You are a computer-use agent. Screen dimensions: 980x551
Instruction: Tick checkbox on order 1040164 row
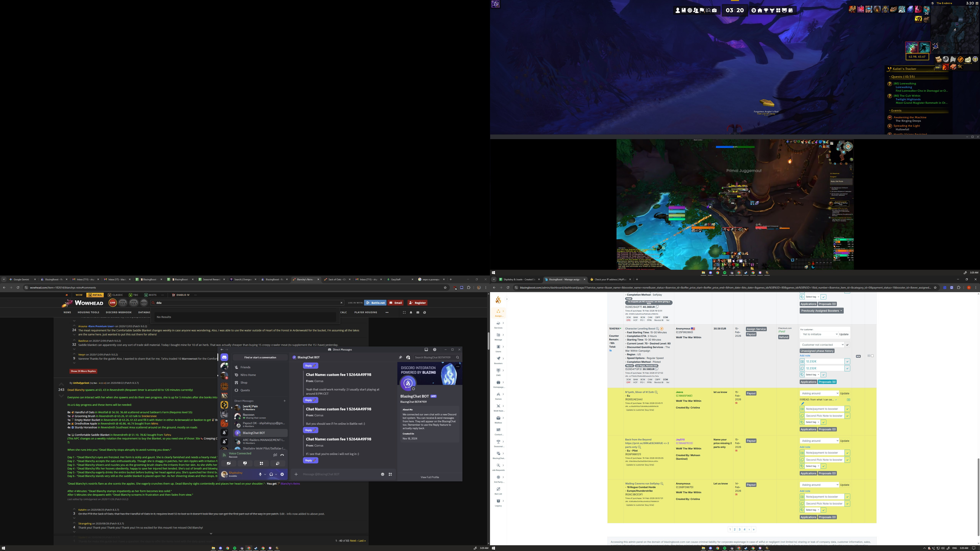click(872, 356)
